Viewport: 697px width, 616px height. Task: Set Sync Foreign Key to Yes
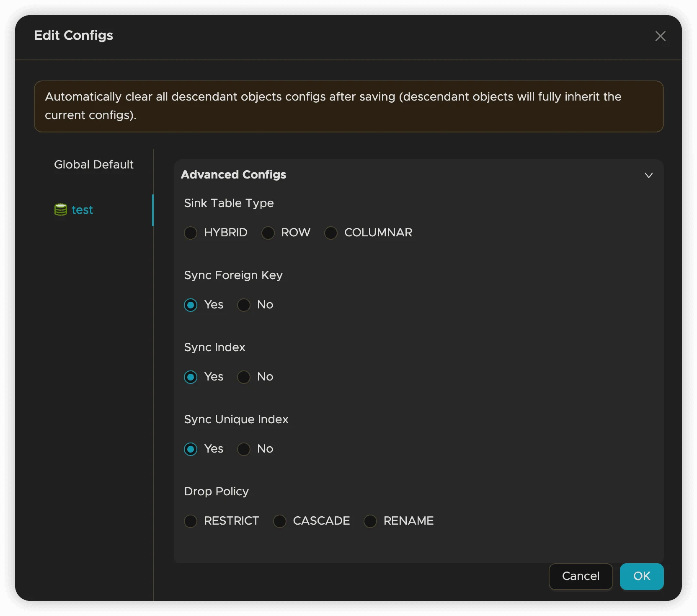(x=191, y=305)
